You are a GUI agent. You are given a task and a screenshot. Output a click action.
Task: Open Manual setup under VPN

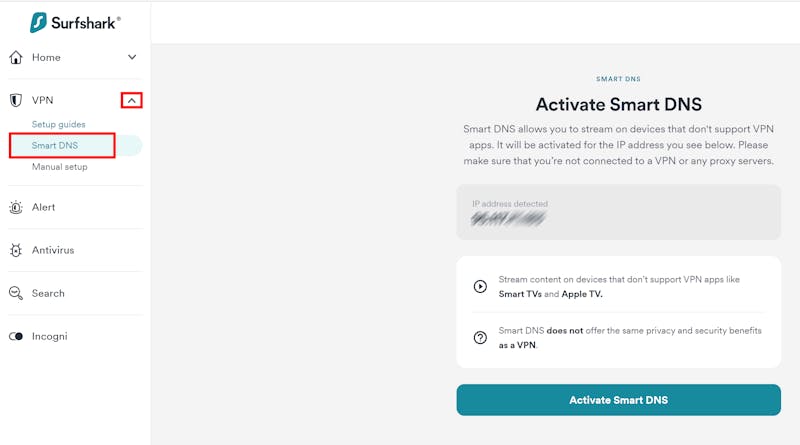[60, 167]
